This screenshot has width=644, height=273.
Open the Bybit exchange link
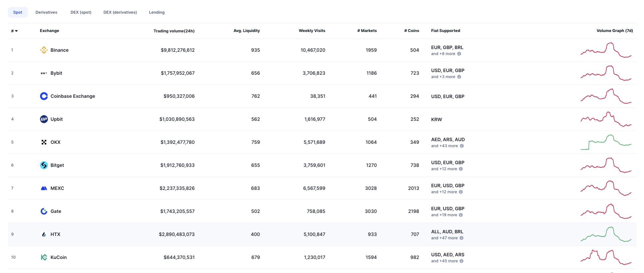[56, 73]
